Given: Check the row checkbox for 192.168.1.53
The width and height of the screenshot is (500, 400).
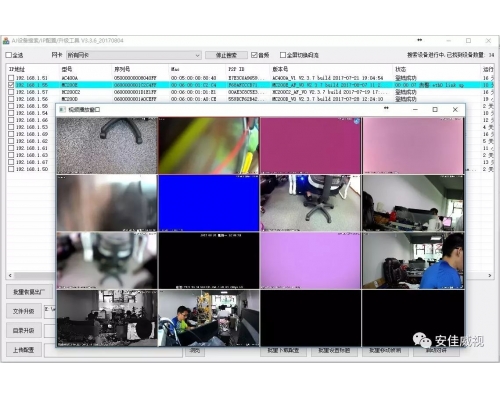Looking at the screenshot, I should coord(11,127).
